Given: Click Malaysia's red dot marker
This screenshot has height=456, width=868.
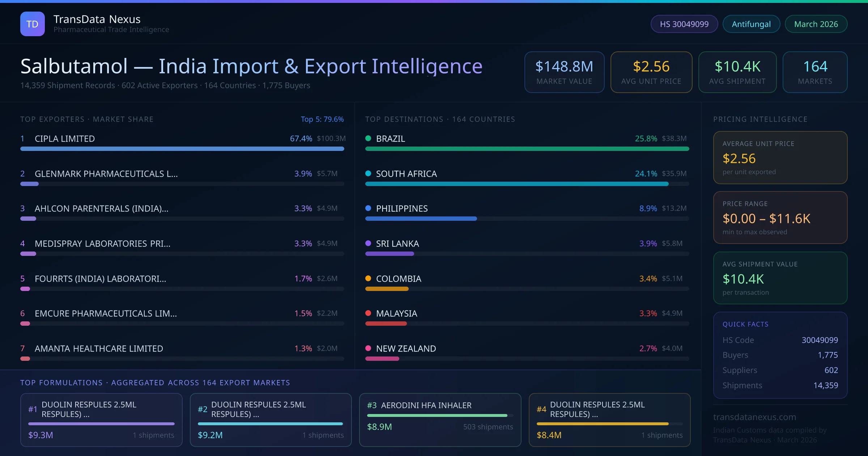Looking at the screenshot, I should point(368,313).
